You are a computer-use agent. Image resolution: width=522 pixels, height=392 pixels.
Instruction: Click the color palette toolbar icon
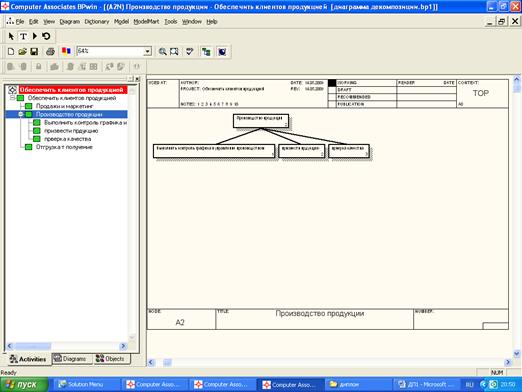[66, 51]
